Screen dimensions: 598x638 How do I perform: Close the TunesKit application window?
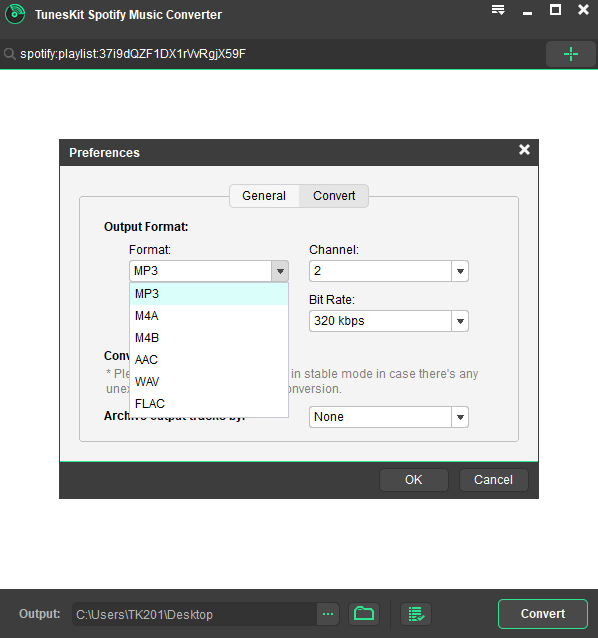pos(583,10)
